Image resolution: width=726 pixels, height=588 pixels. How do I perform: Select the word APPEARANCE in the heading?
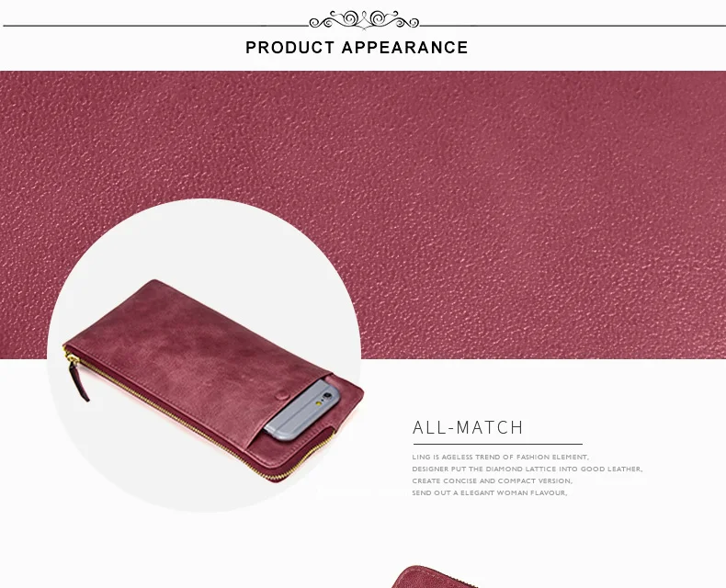[404, 47]
